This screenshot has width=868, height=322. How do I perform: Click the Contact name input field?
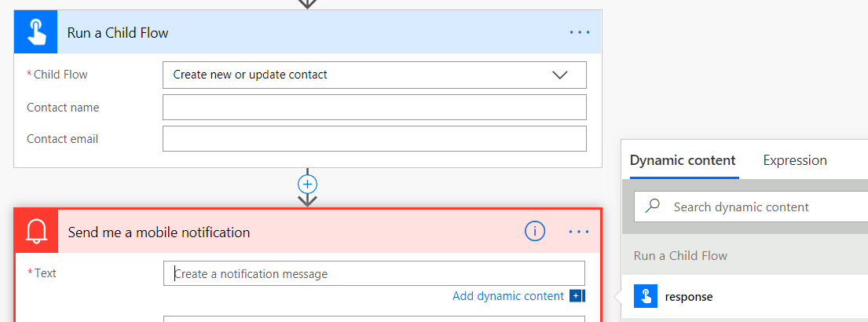374,107
